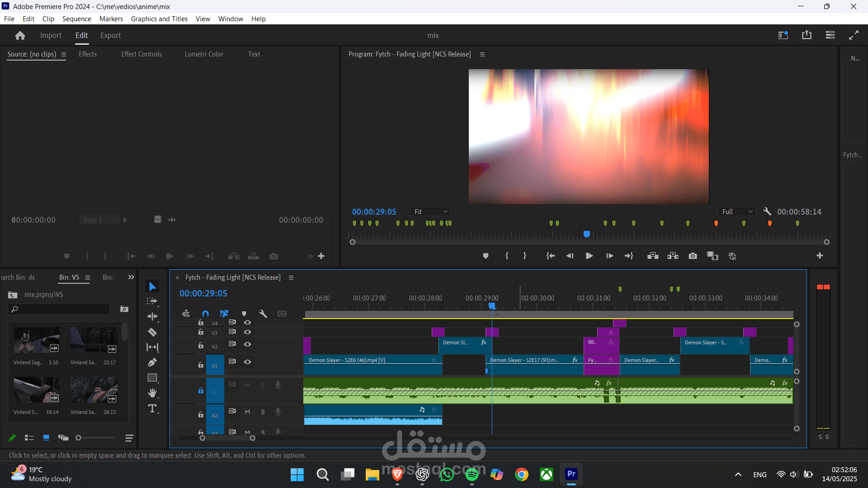Viewport: 868px width, 488px height.
Task: Open Bin: VS panel menu
Action: pos(88,277)
